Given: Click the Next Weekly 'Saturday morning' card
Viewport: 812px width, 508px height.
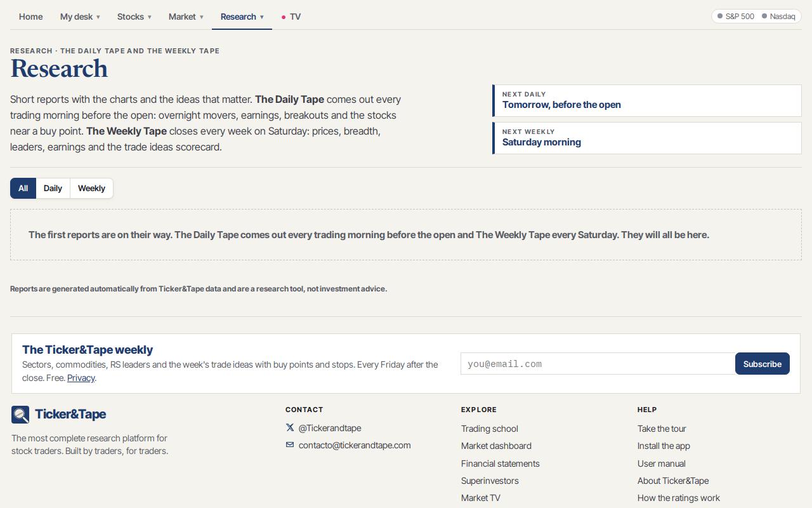Looking at the screenshot, I should [x=647, y=138].
